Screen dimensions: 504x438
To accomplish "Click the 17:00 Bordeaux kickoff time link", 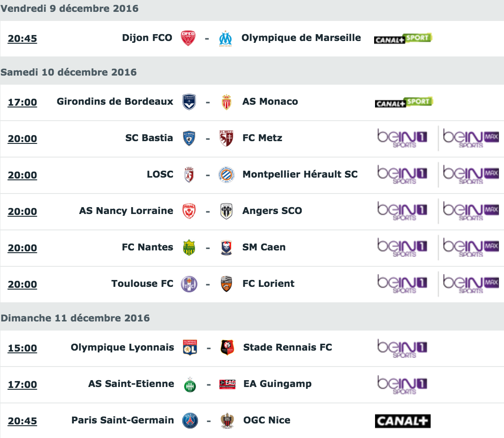I will 22,102.
